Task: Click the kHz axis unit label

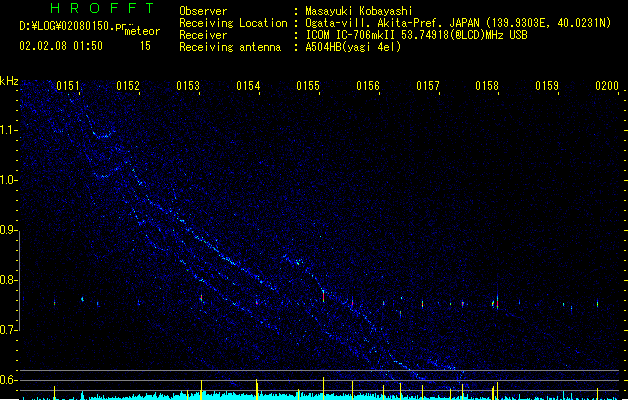Action: click(9, 81)
